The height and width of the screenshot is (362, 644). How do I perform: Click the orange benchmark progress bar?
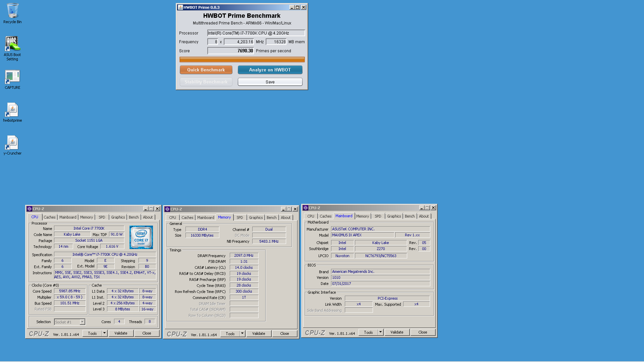click(x=242, y=60)
